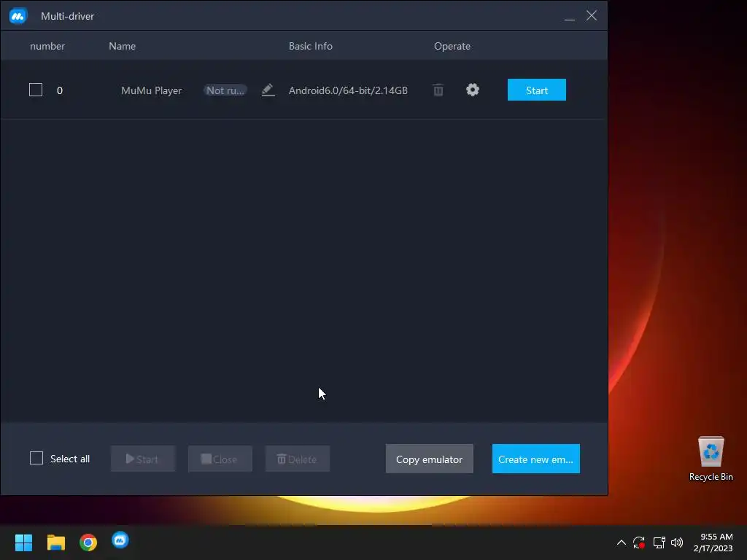
Task: Close the Multi-driver window
Action: click(592, 16)
